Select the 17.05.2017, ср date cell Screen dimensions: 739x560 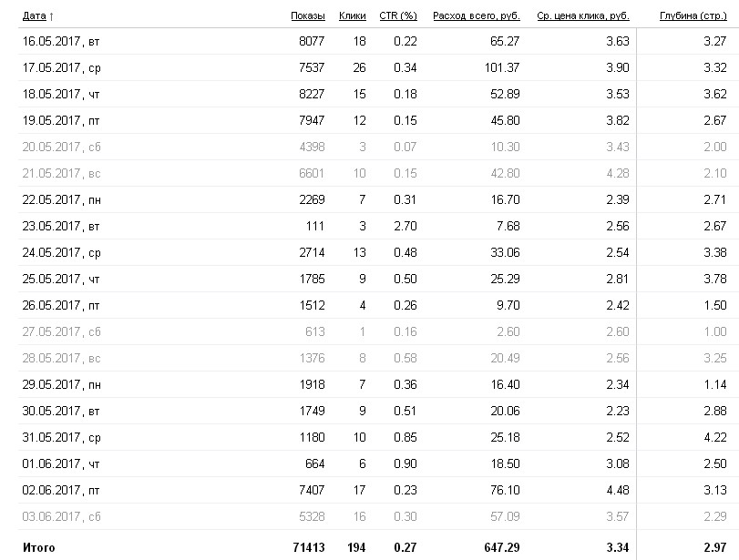tap(59, 67)
